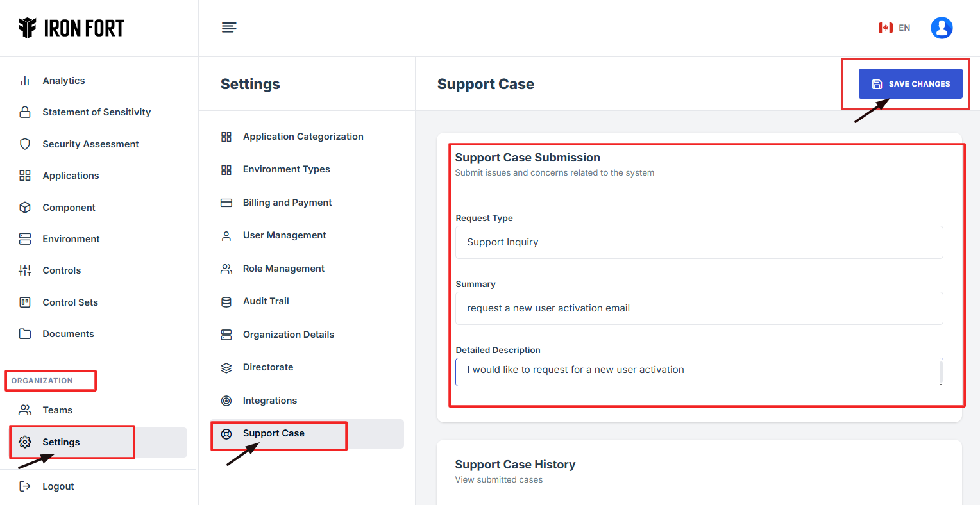
Task: Open Statement of Sensitivity page
Action: coord(96,112)
